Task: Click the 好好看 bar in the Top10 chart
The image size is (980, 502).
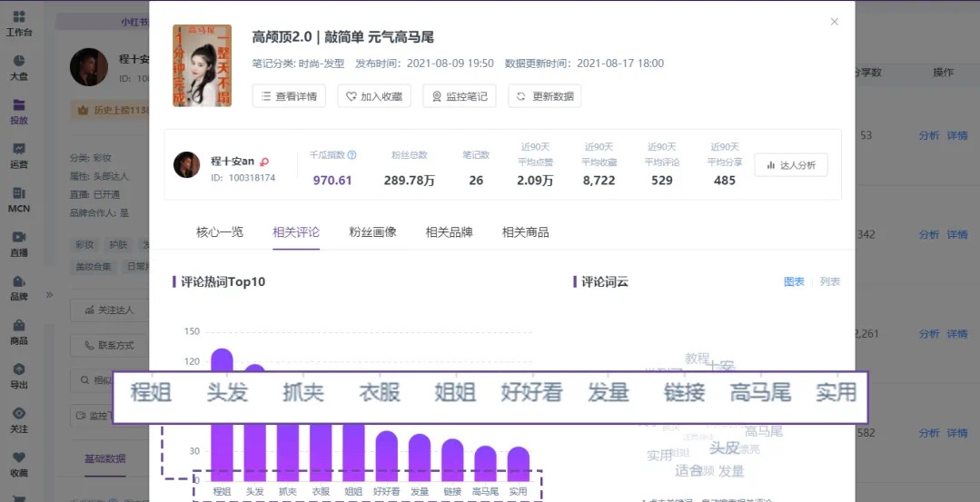Action: click(386, 457)
